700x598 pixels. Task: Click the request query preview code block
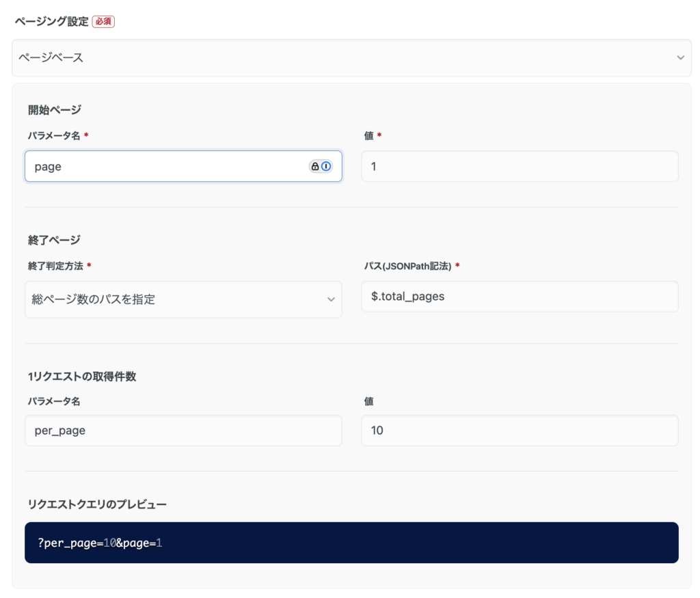tap(351, 543)
